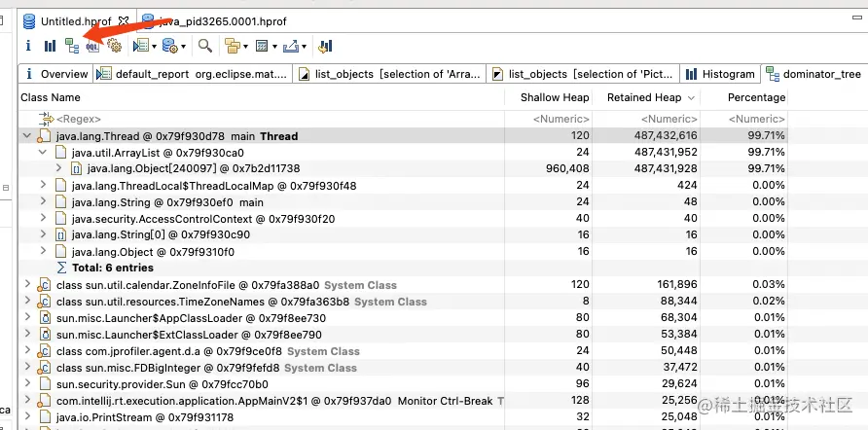Click the java.lang.String[0] array icon
This screenshot has width=868, height=430.
point(61,235)
